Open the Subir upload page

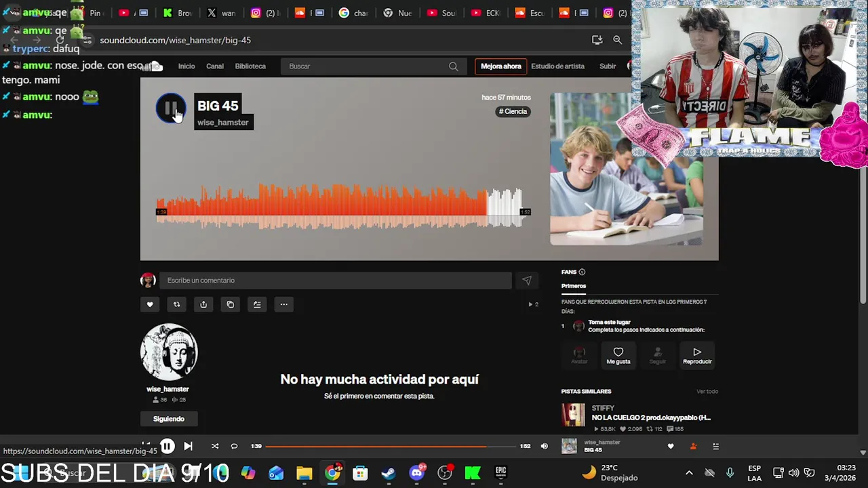(x=608, y=66)
